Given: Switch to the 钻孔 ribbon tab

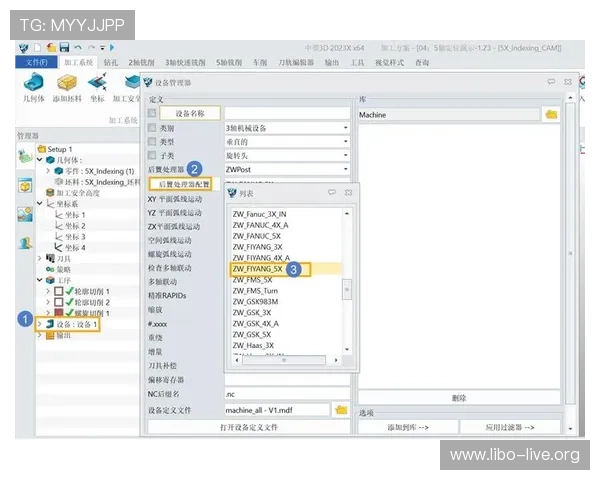Looking at the screenshot, I should coord(110,62).
